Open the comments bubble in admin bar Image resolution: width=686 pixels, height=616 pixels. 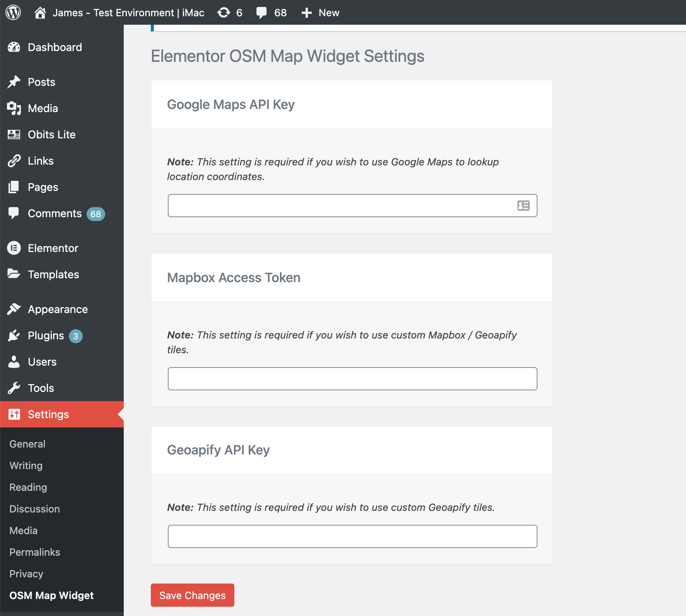[x=262, y=13]
